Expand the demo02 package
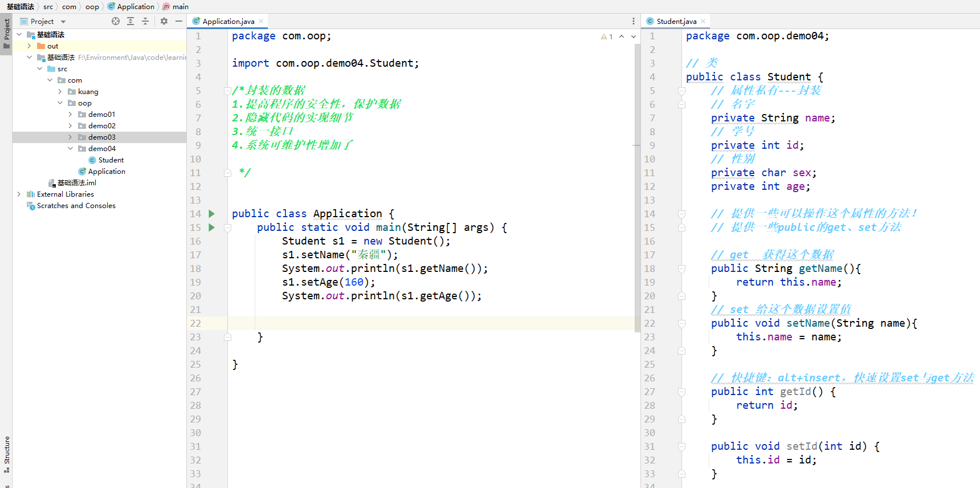 (x=71, y=126)
